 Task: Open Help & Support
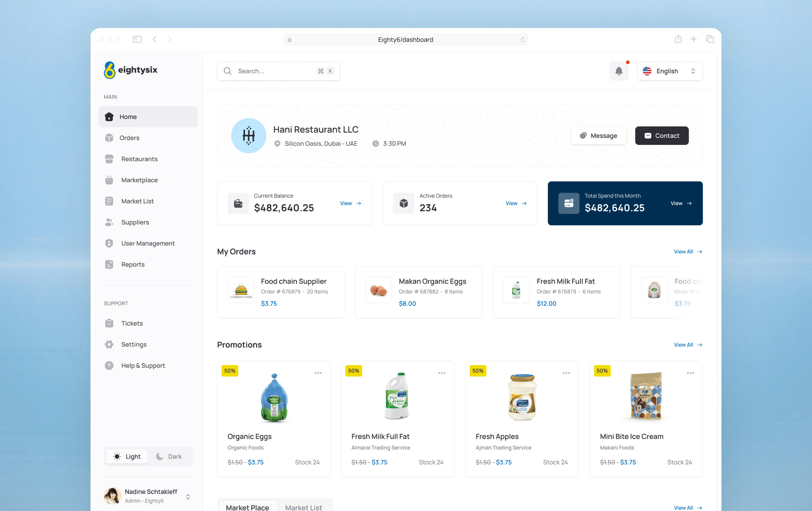[x=148, y=366]
